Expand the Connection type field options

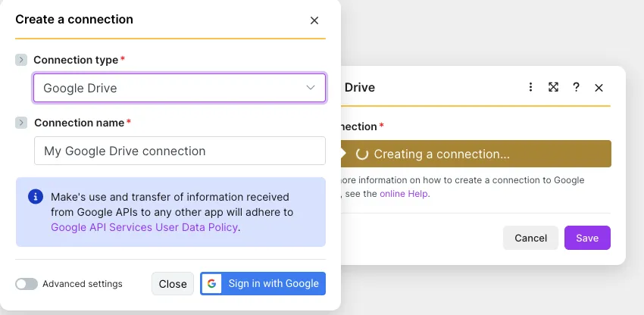(x=21, y=60)
